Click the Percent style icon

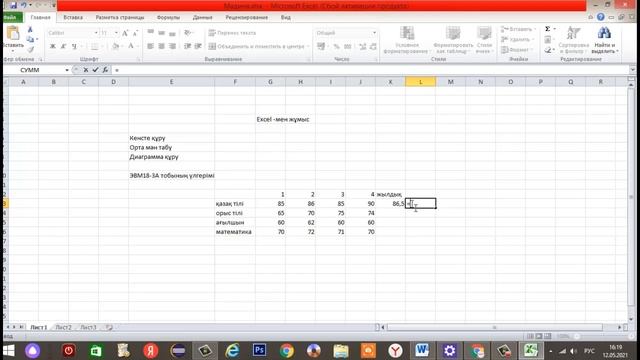pyautogui.click(x=336, y=47)
